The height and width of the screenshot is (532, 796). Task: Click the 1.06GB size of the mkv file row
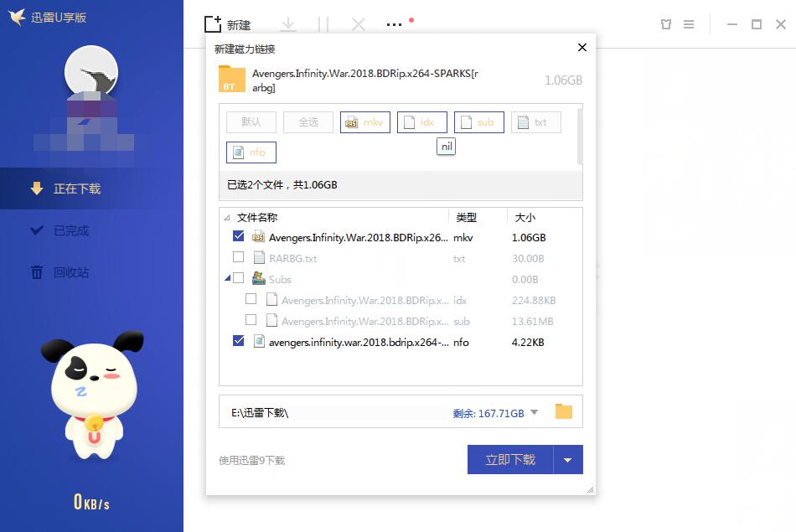[x=529, y=238]
